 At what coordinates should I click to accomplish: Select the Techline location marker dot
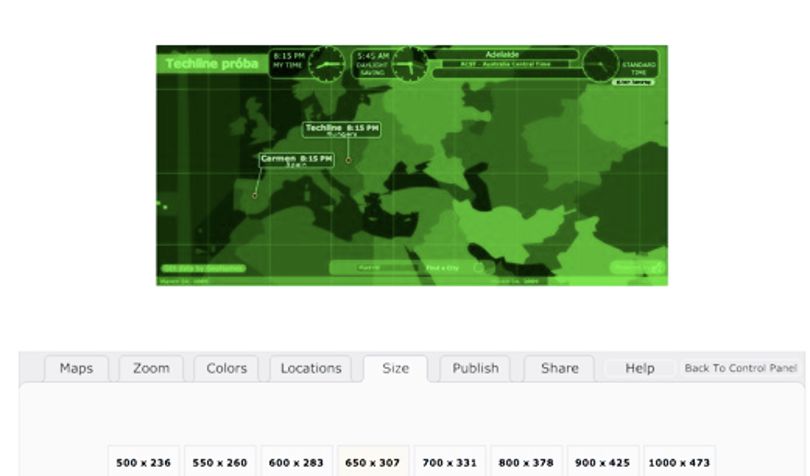[348, 160]
